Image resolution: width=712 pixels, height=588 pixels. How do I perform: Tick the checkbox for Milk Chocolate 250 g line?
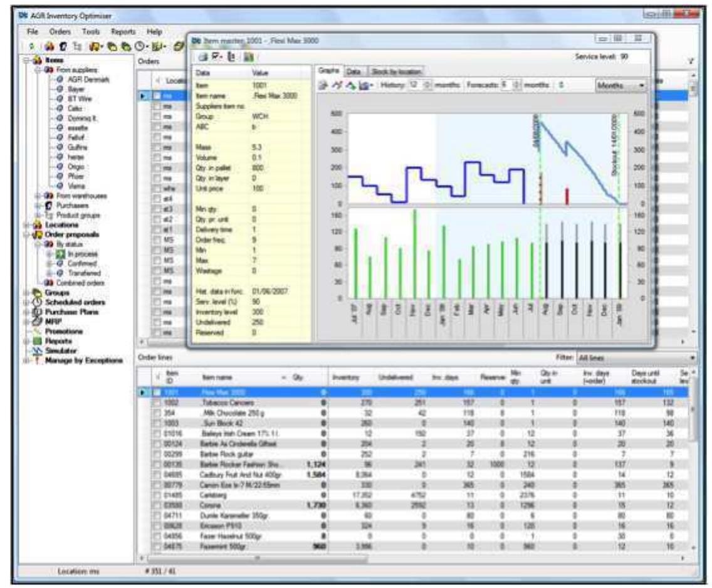pyautogui.click(x=157, y=413)
